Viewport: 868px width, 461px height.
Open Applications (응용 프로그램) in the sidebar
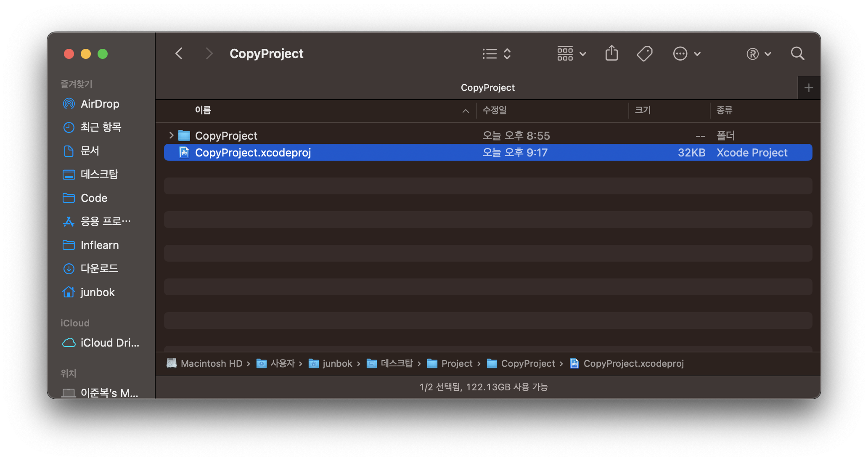coord(105,221)
